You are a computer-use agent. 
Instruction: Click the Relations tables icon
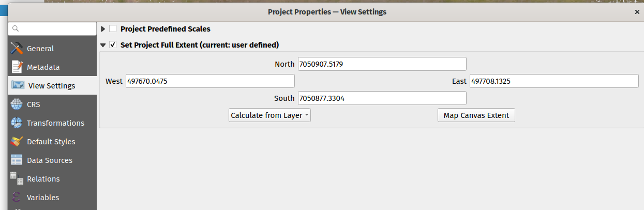pyautogui.click(x=17, y=178)
